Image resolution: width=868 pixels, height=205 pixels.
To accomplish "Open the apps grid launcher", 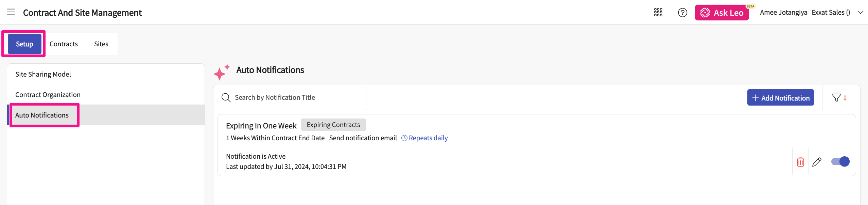I will pyautogui.click(x=658, y=13).
